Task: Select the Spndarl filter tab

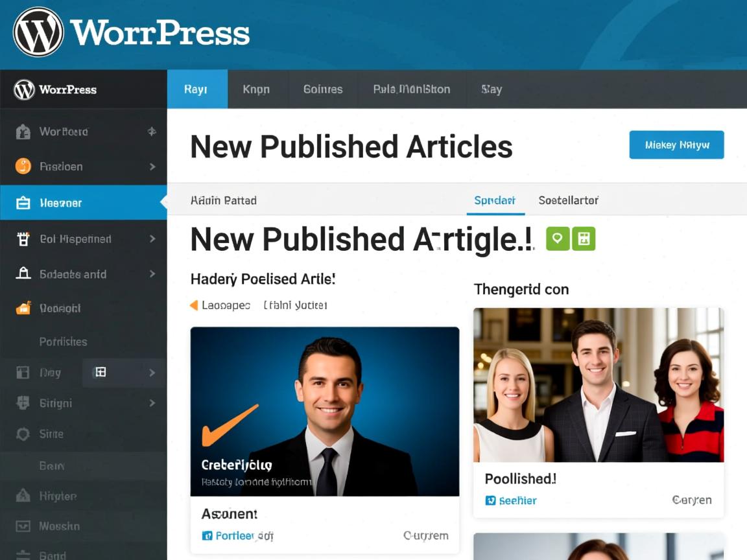Action: (x=495, y=200)
